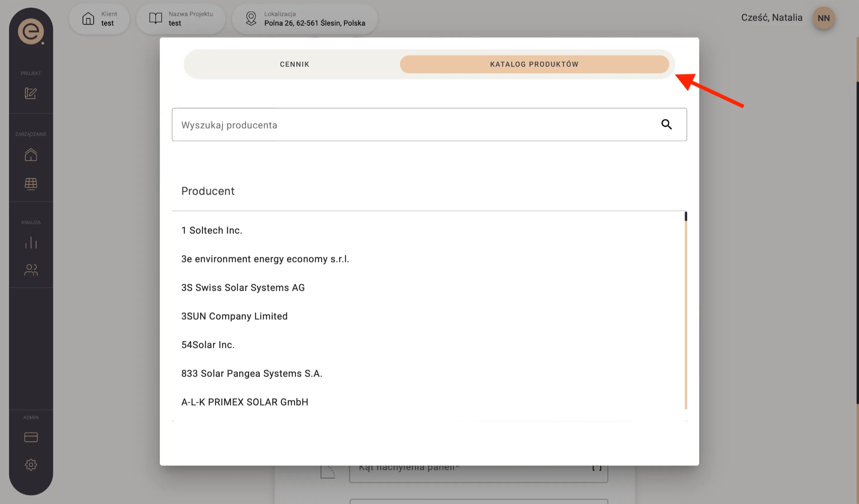This screenshot has height=504, width=859.
Task: Open the solar panel icon in sidebar
Action: (31, 184)
